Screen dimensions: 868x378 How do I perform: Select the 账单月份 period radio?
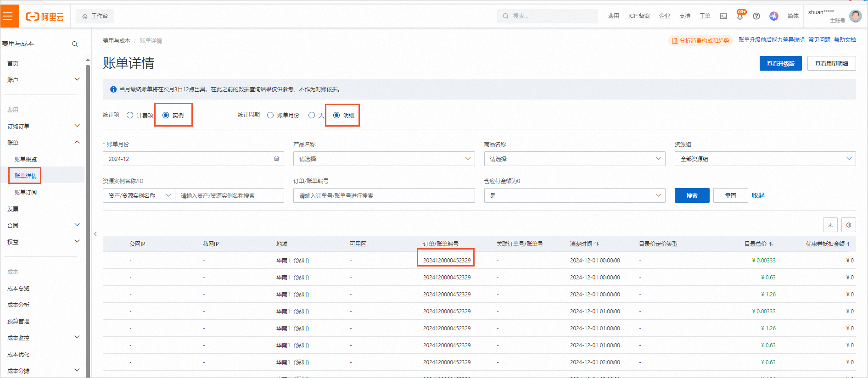(x=270, y=115)
